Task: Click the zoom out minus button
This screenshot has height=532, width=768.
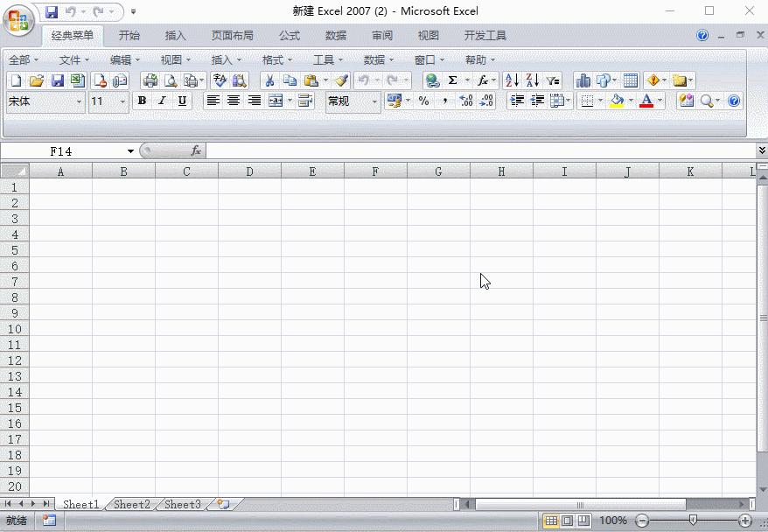Action: (x=642, y=521)
